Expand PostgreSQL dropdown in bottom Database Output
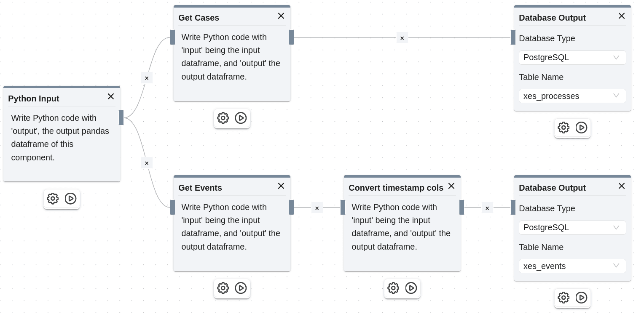The width and height of the screenshot is (644, 314). (x=572, y=228)
